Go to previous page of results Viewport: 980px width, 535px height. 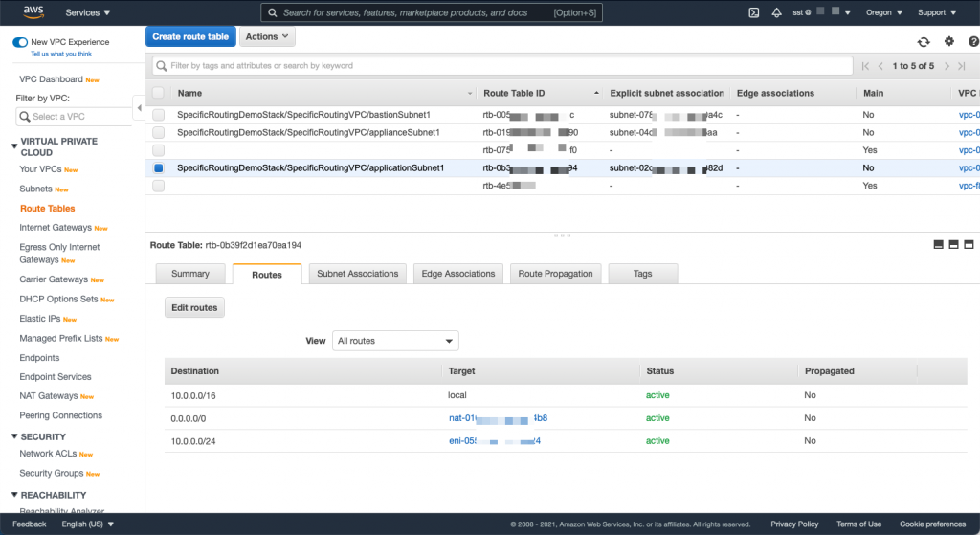(880, 66)
